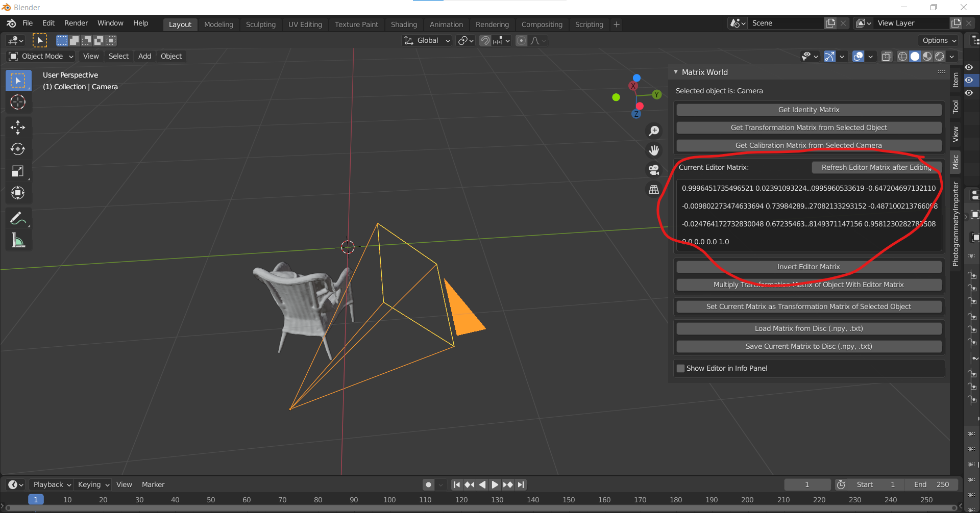Switch to the Scripting workspace tab
Viewport: 980px width, 513px height.
click(x=589, y=24)
